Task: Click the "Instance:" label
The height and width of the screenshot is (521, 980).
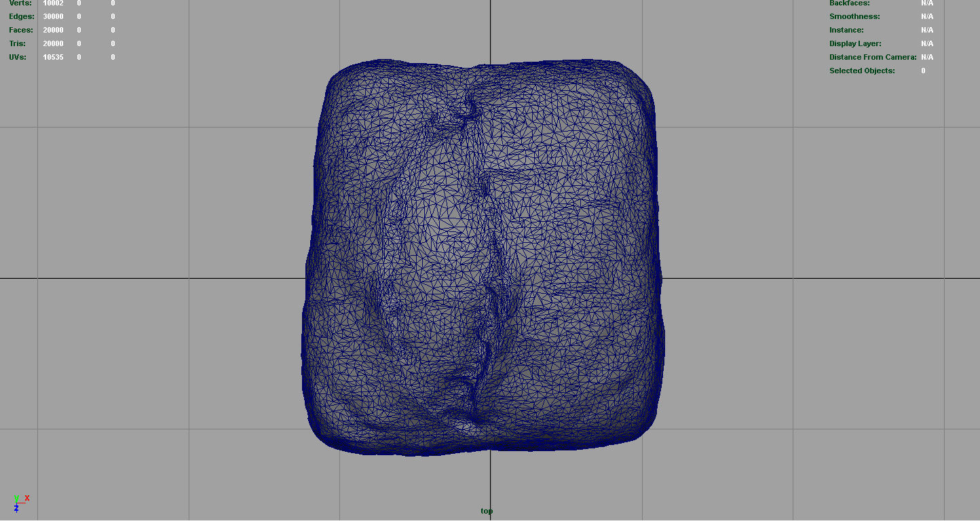Action: (x=846, y=30)
